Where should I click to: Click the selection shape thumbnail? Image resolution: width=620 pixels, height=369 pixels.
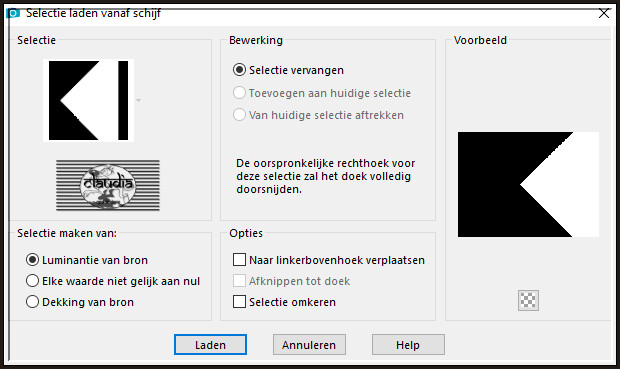(x=89, y=100)
